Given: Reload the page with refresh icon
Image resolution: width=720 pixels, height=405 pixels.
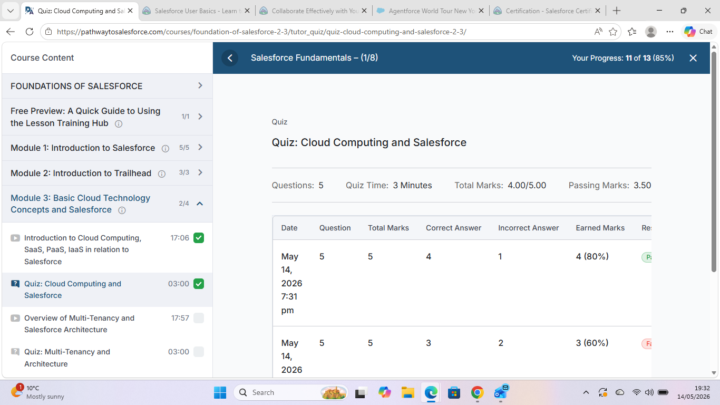Looking at the screenshot, I should pyautogui.click(x=29, y=32).
